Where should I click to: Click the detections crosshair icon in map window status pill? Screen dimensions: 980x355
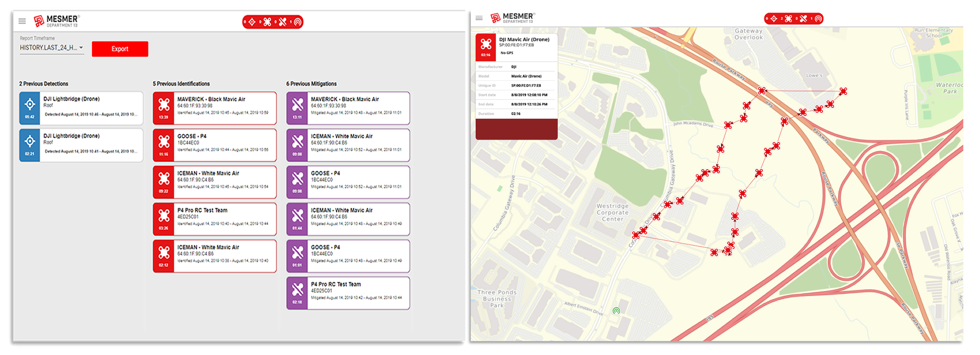pos(774,19)
